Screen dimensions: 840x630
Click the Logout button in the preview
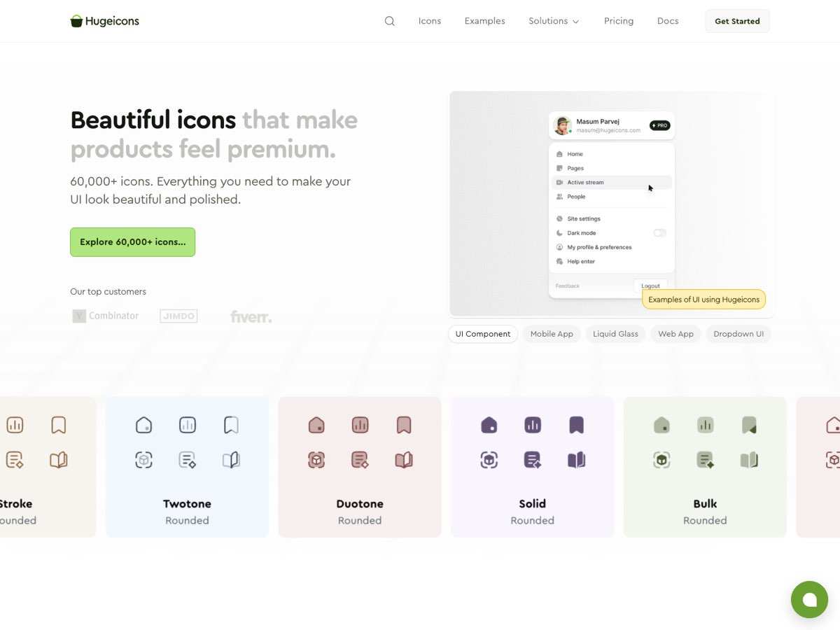tap(650, 286)
